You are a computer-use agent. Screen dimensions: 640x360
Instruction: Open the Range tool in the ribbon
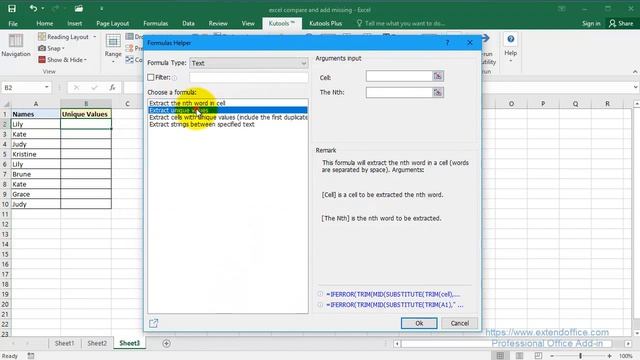[x=113, y=48]
